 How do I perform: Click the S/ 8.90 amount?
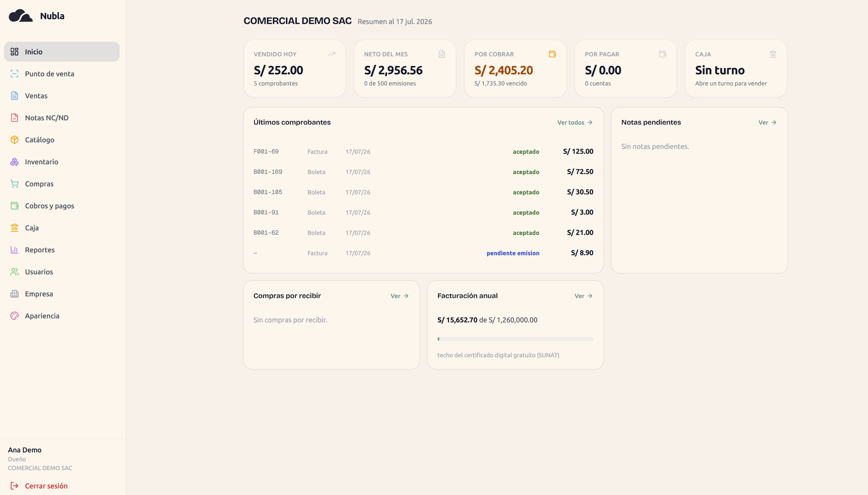[x=582, y=253]
